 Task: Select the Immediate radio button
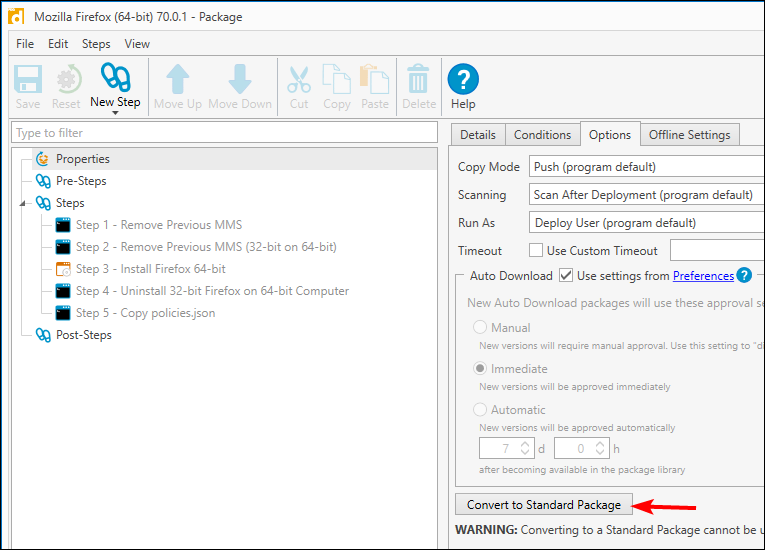[481, 369]
